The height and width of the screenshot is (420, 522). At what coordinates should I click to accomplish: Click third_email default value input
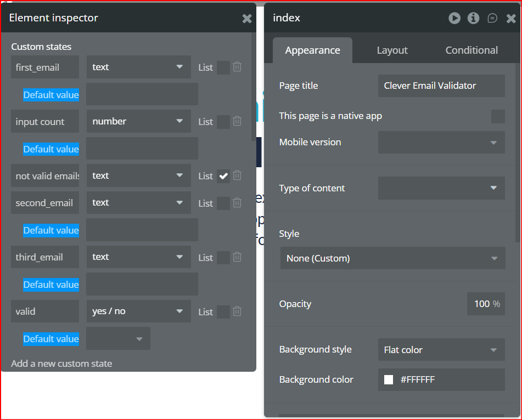(142, 284)
